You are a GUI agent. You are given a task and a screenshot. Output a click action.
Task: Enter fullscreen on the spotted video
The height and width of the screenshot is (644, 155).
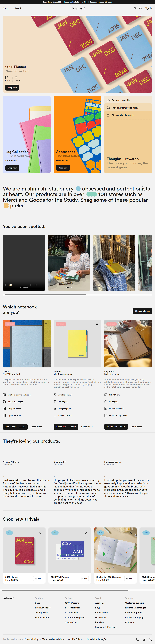coord(36,285)
